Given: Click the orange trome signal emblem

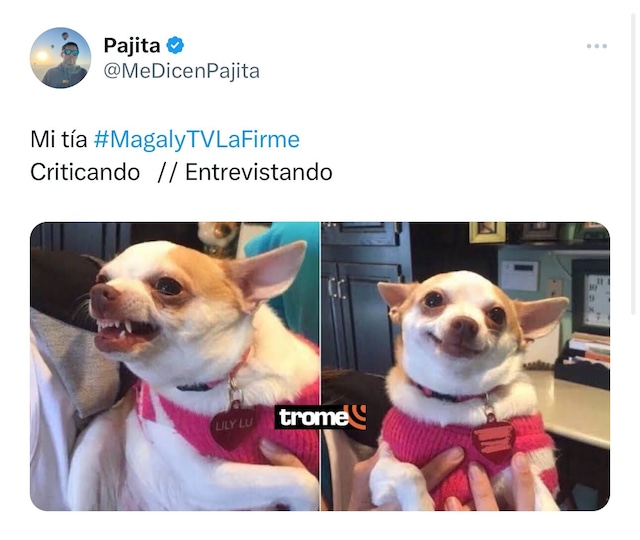Looking at the screenshot, I should point(355,417).
